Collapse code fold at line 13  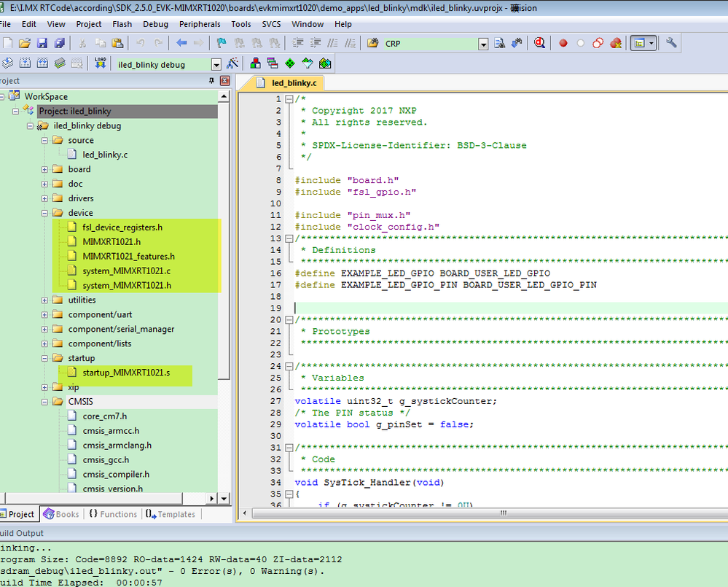289,238
